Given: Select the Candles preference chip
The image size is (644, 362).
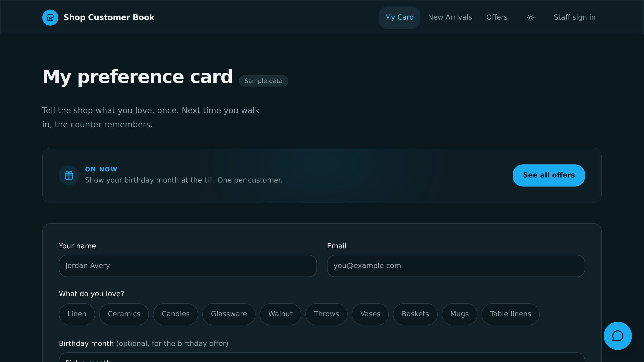Looking at the screenshot, I should tap(176, 314).
